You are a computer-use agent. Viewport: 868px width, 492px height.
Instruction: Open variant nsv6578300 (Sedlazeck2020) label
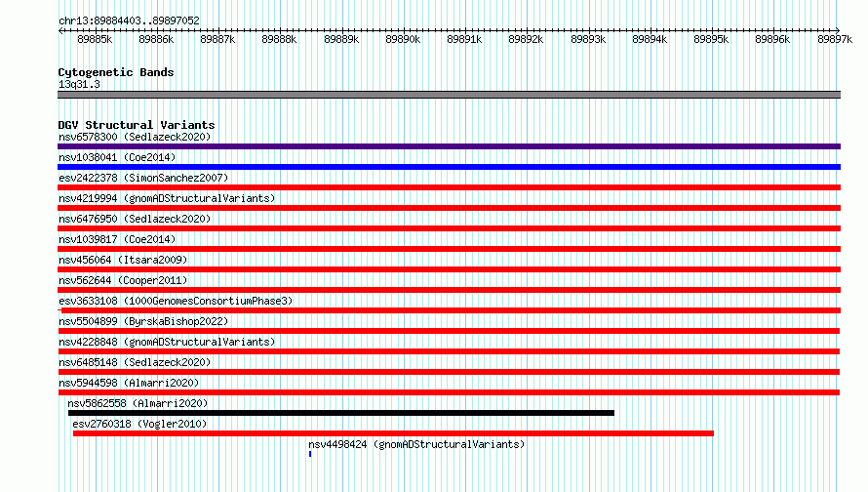(135, 137)
